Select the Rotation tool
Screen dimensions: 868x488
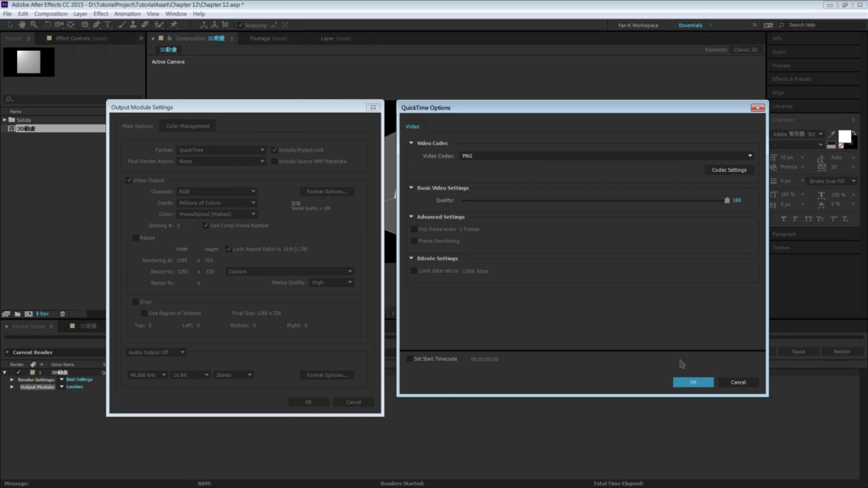[x=47, y=25]
